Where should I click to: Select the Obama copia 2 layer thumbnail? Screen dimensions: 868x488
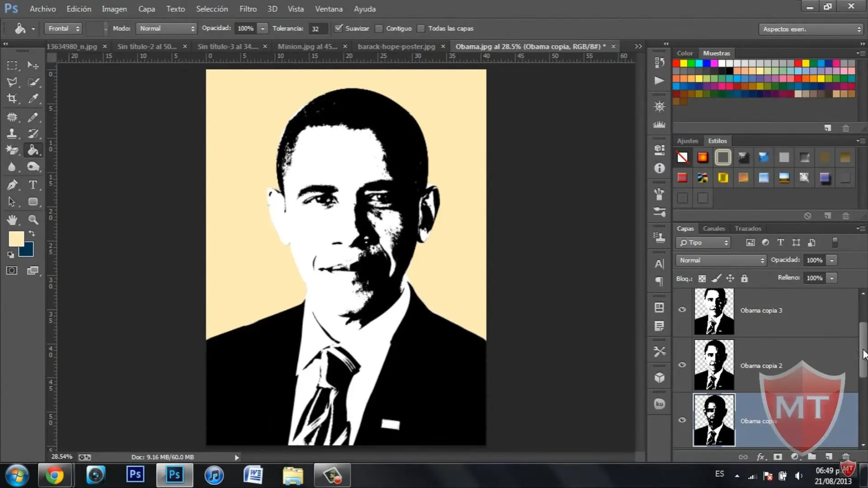[x=714, y=365]
